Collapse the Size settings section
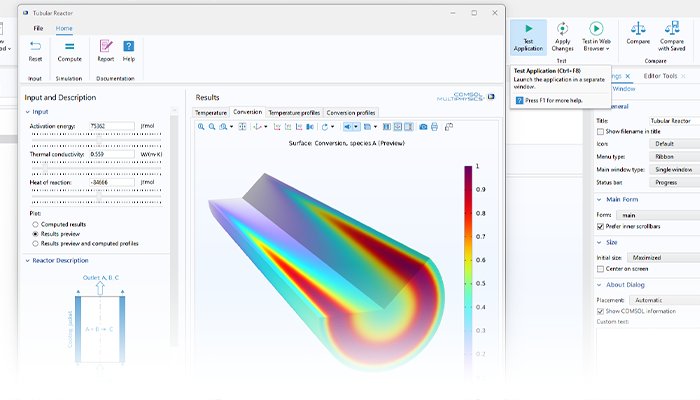 (x=600, y=242)
